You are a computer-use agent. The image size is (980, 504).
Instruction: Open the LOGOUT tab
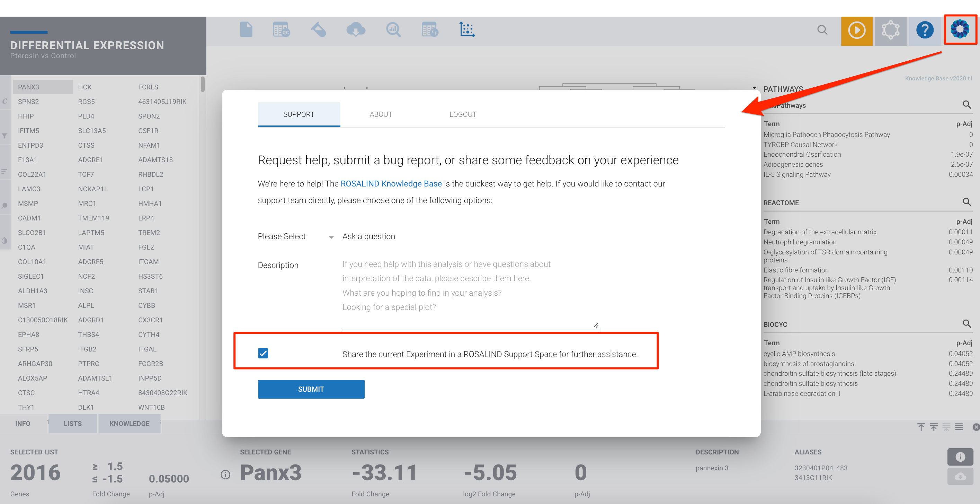coord(463,114)
